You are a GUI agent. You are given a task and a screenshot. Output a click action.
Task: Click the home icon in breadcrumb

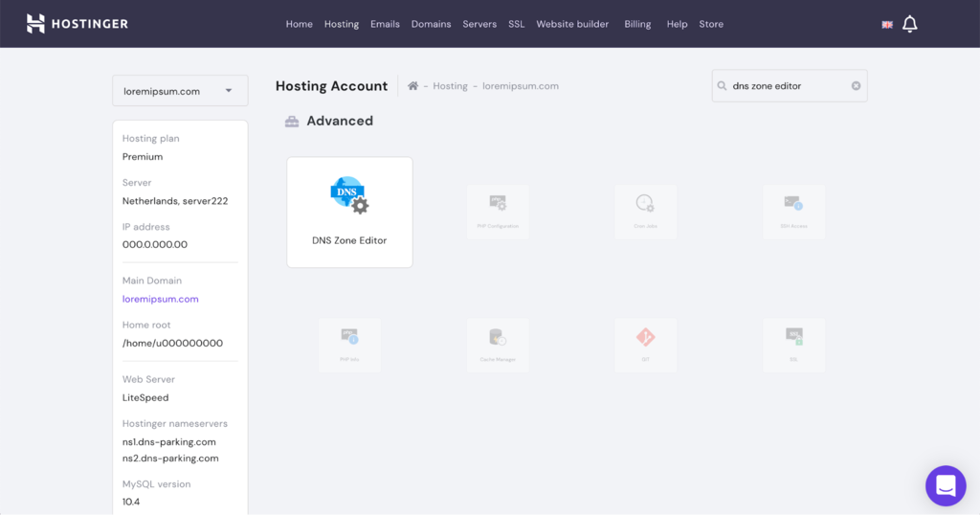413,86
